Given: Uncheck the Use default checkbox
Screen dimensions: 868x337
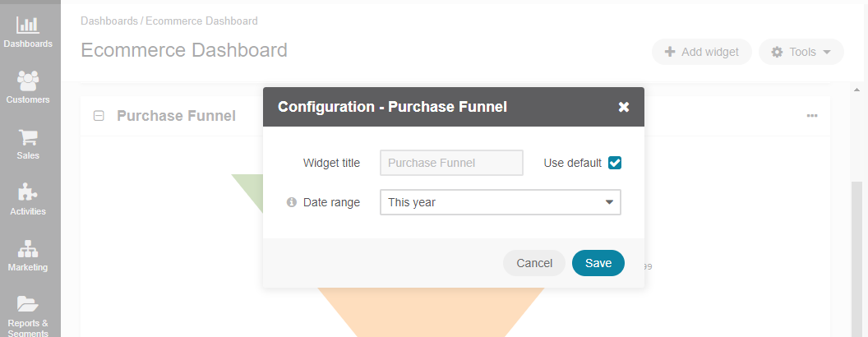Looking at the screenshot, I should pyautogui.click(x=615, y=164).
